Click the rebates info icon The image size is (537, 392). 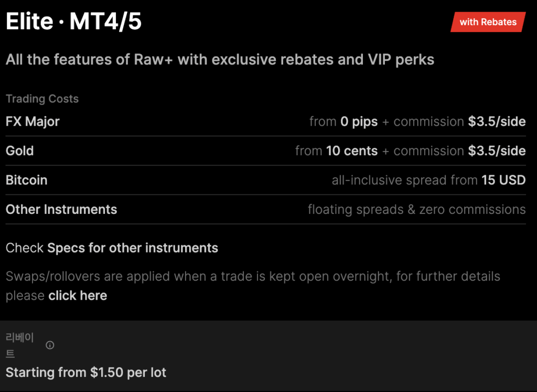pyautogui.click(x=50, y=345)
